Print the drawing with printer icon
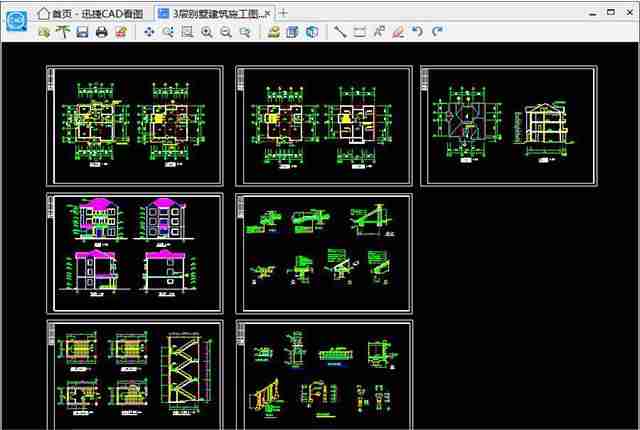Image resolution: width=640 pixels, height=430 pixels. (102, 31)
